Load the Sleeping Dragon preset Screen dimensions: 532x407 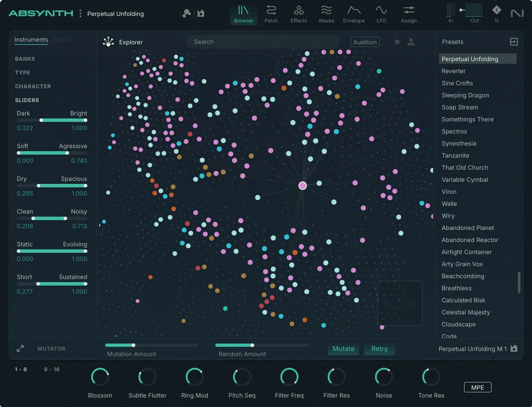click(465, 95)
